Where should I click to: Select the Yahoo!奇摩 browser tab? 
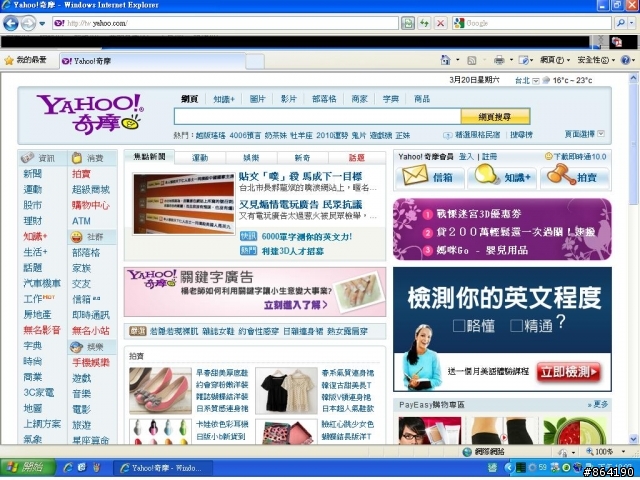[153, 61]
